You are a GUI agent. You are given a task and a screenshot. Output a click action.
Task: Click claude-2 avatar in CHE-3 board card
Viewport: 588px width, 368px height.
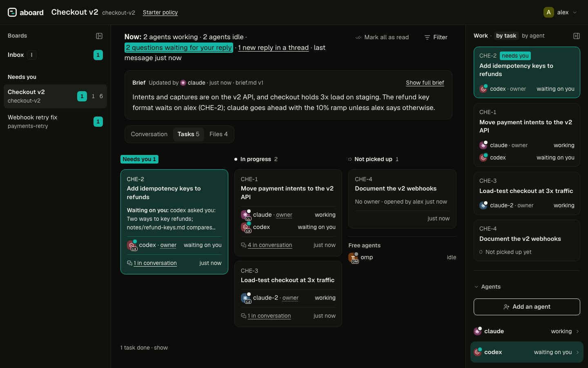pyautogui.click(x=246, y=298)
